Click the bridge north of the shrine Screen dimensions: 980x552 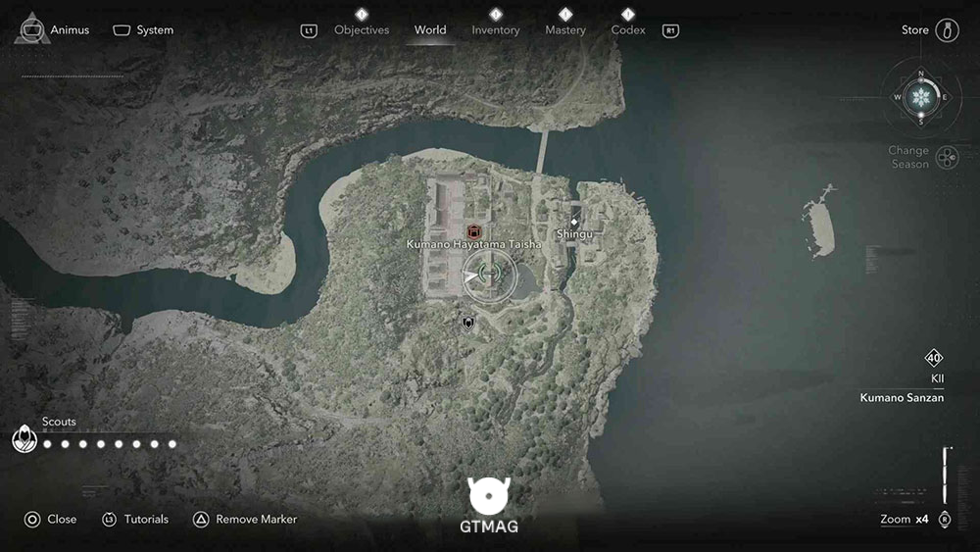(542, 151)
